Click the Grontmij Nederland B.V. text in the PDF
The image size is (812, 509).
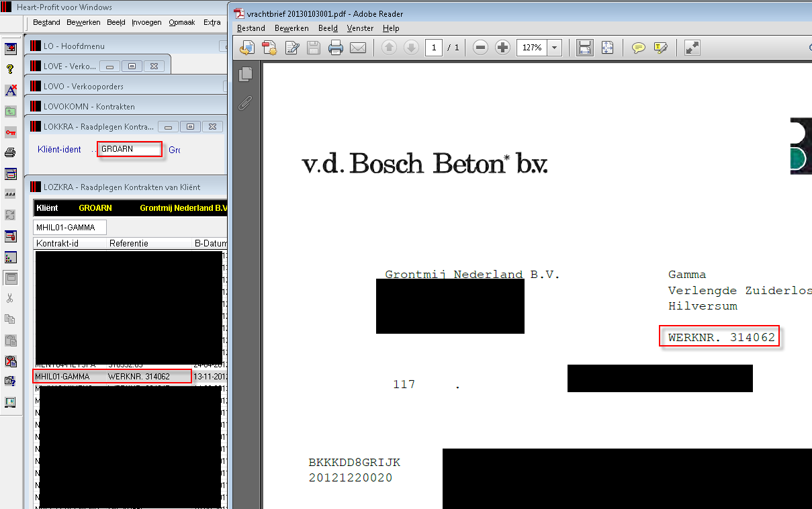(x=472, y=275)
